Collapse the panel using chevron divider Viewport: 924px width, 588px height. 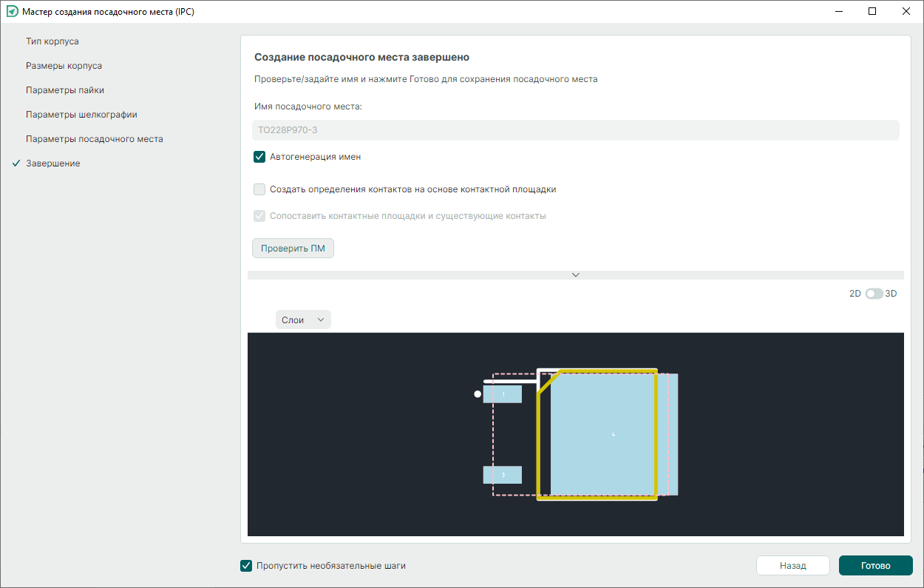pos(576,275)
